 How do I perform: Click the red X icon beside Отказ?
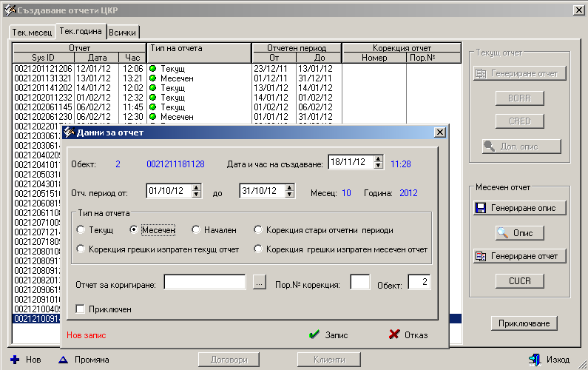coord(394,334)
